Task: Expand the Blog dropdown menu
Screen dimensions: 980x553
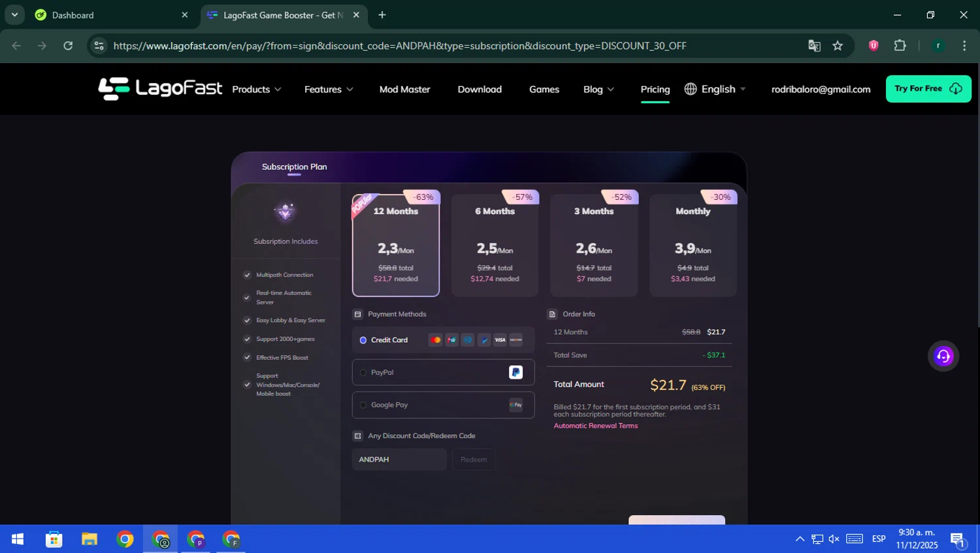Action: click(x=598, y=89)
